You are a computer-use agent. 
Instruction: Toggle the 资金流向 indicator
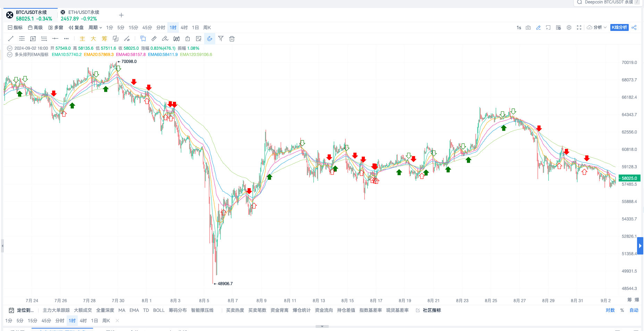[324, 310]
